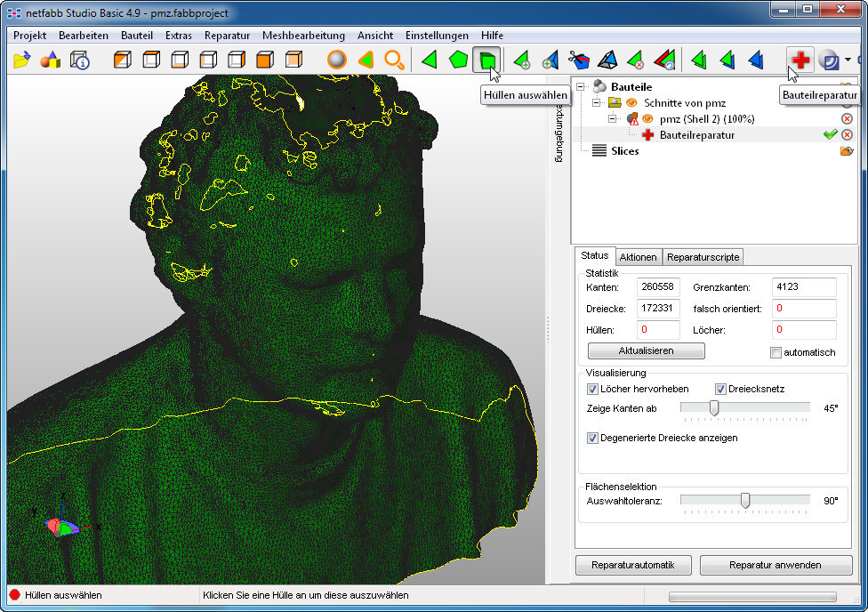Open the Projekt menu
Image resolution: width=868 pixels, height=612 pixels.
[30, 36]
